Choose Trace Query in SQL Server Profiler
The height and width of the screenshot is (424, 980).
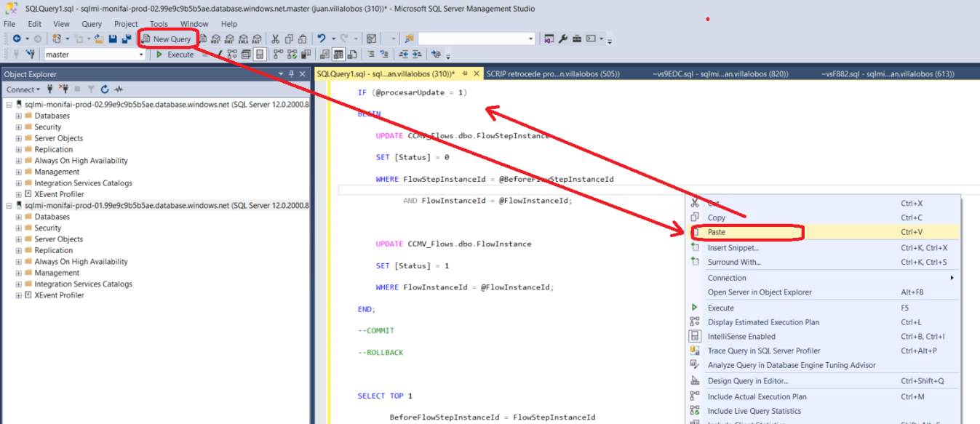824,351
